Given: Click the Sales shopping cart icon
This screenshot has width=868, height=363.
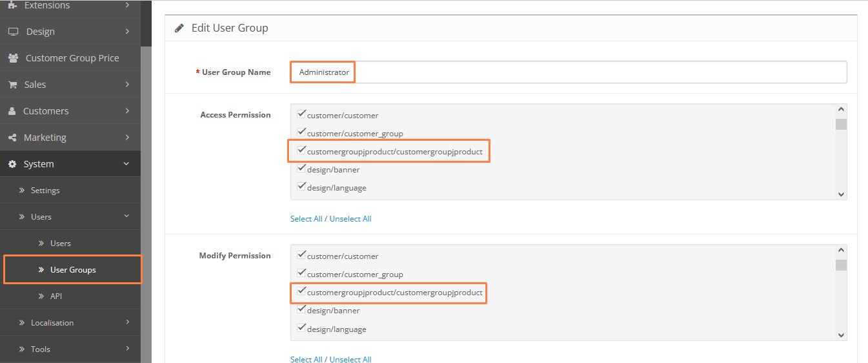Looking at the screenshot, I should click(x=12, y=85).
